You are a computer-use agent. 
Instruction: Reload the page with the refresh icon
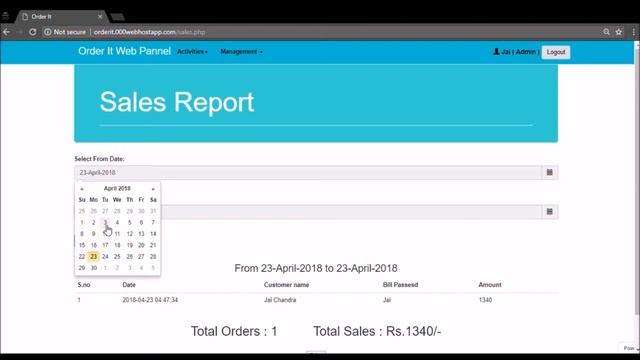point(33,32)
